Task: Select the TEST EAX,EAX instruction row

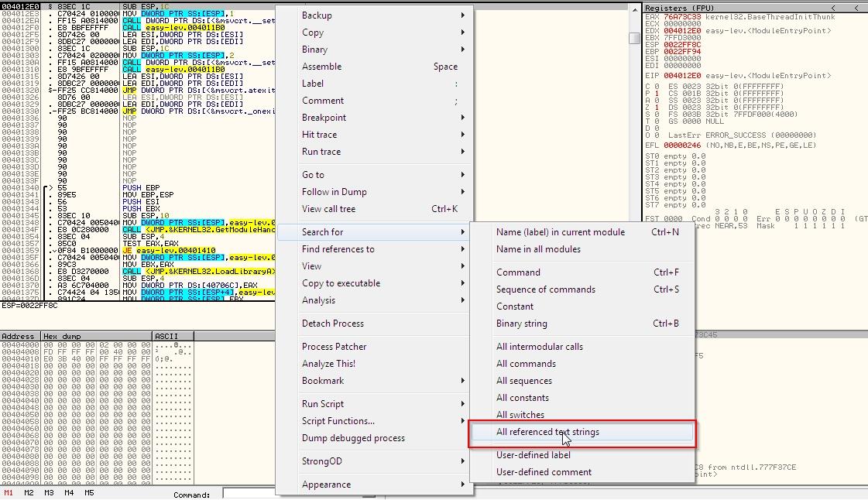Action: tap(139, 243)
